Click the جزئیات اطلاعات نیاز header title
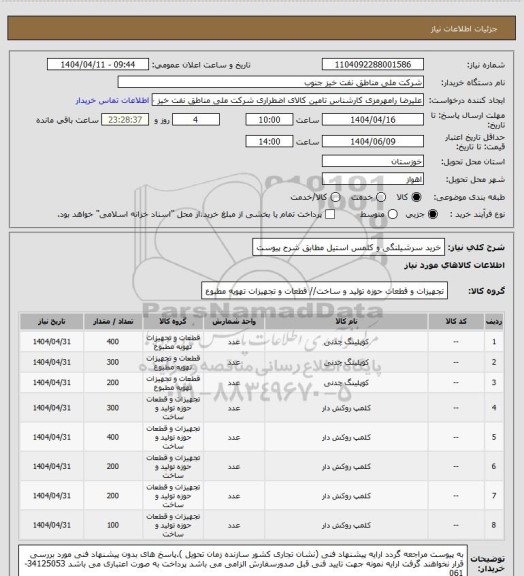 click(x=464, y=29)
